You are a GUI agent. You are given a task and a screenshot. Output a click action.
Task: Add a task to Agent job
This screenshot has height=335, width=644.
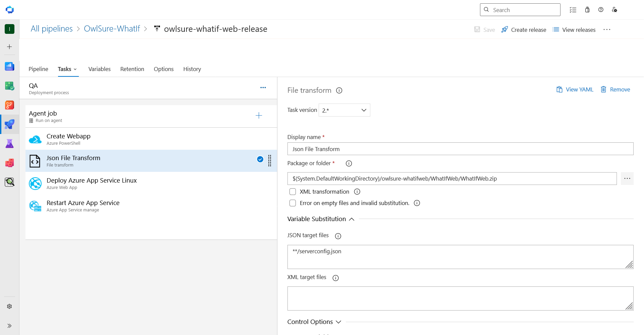[259, 116]
